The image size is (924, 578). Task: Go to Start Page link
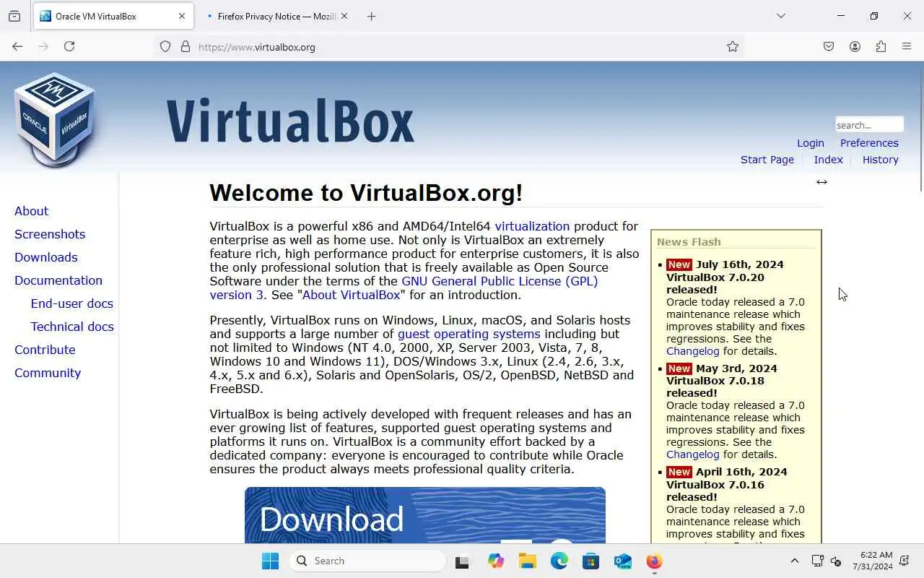click(x=767, y=160)
